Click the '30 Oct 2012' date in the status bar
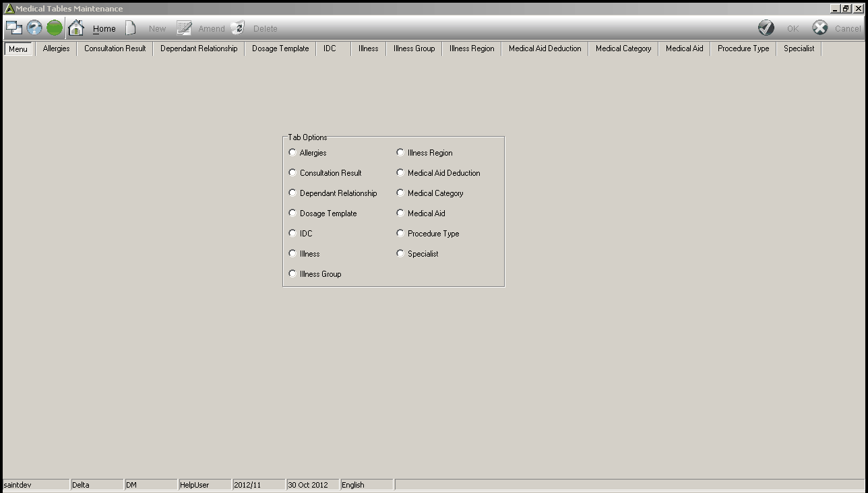 (313, 485)
